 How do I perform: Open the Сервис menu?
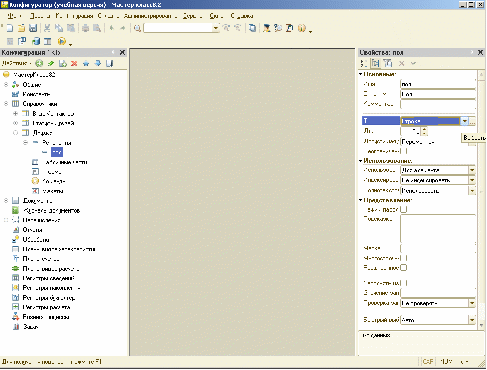click(x=192, y=16)
